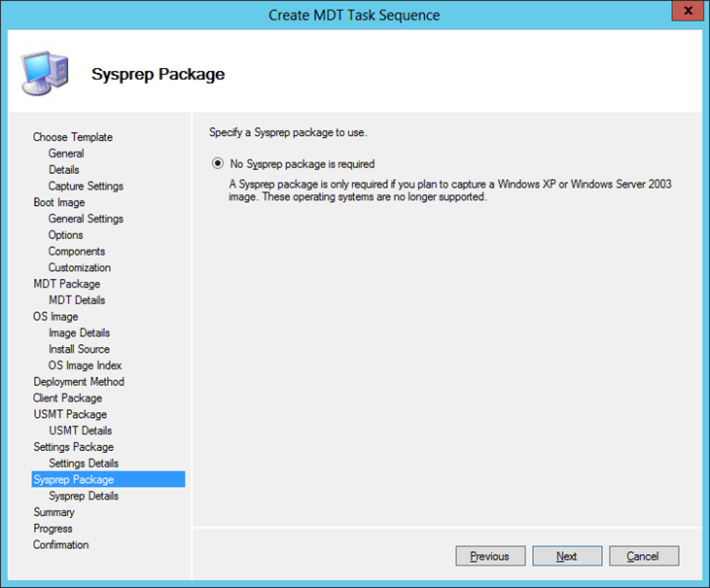Jump to the Summary step
Screen dimensions: 710x588
(54, 512)
